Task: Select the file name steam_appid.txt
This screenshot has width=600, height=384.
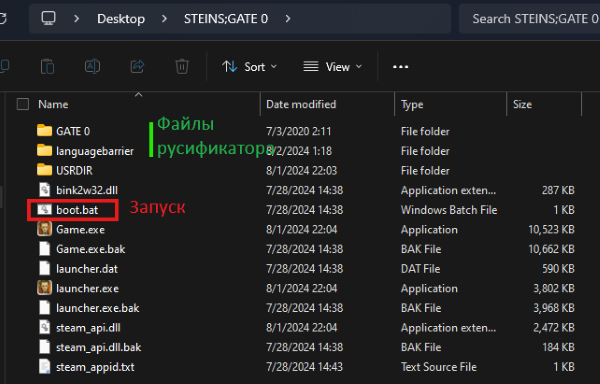Action: pyautogui.click(x=95, y=367)
